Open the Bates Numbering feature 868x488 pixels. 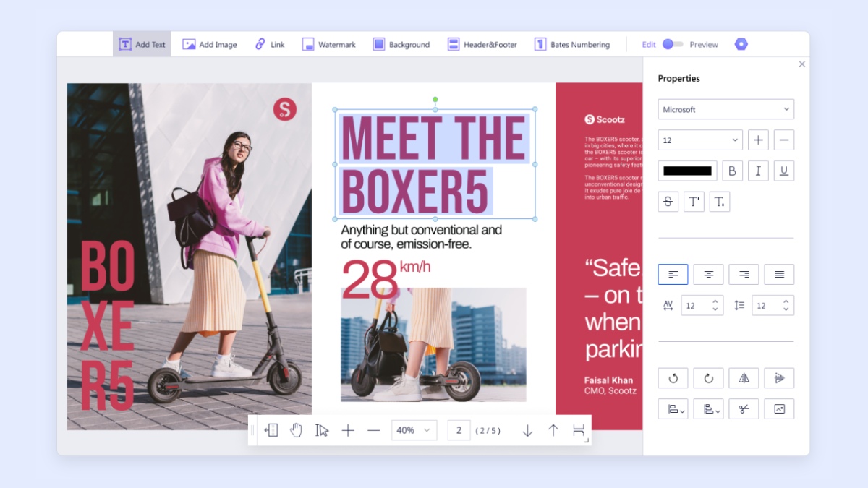(572, 44)
